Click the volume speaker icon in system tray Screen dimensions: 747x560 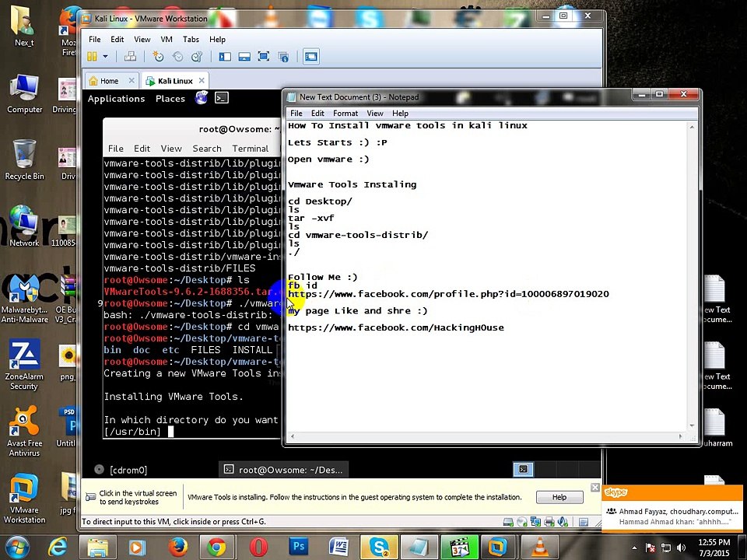681,548
